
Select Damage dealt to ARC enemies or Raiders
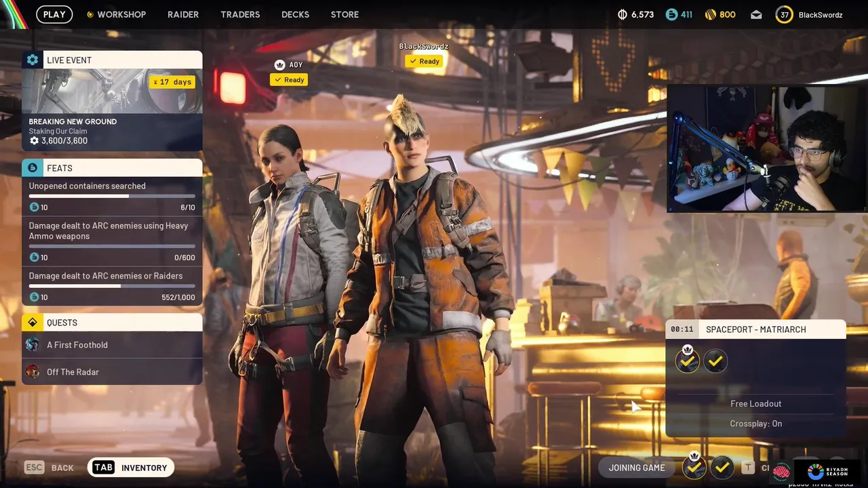(112, 286)
